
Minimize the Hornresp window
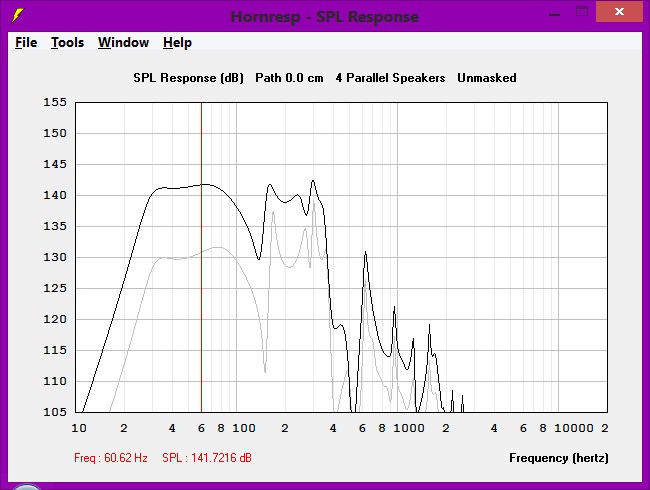[554, 14]
